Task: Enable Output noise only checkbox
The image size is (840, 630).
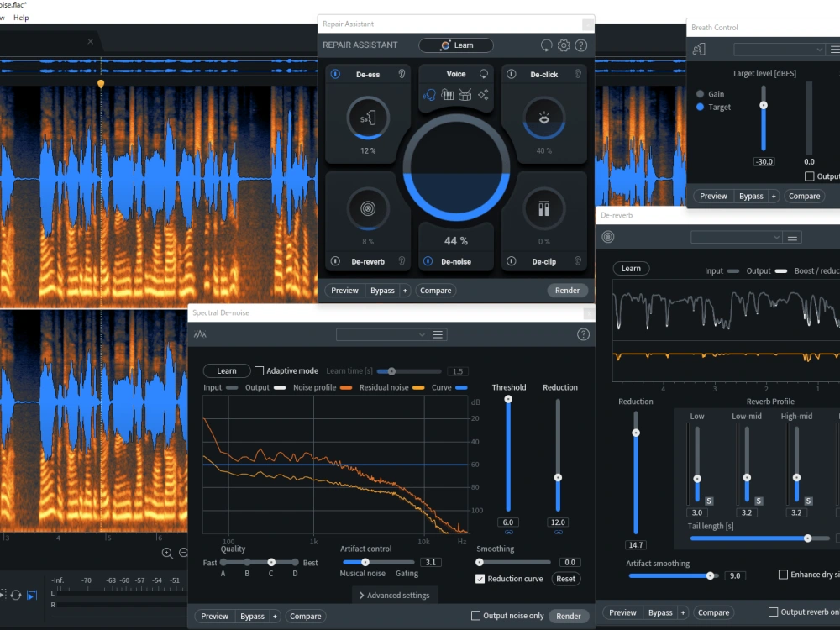Action: (475, 616)
